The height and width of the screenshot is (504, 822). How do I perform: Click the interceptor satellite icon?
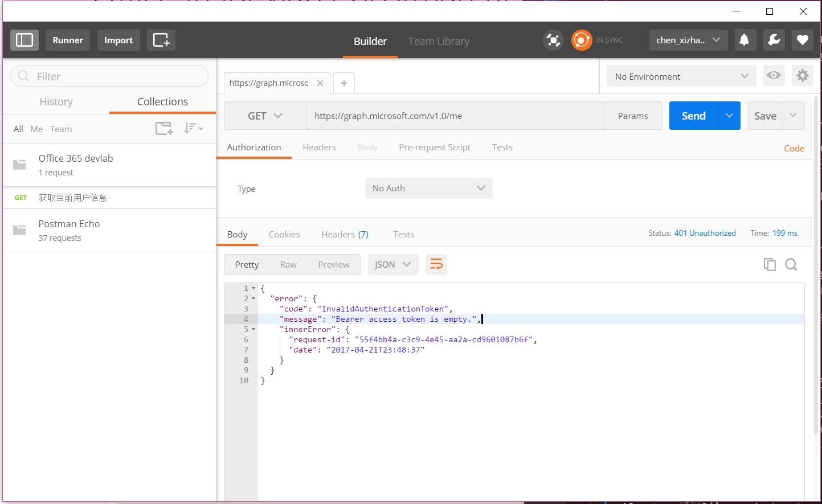tap(553, 40)
